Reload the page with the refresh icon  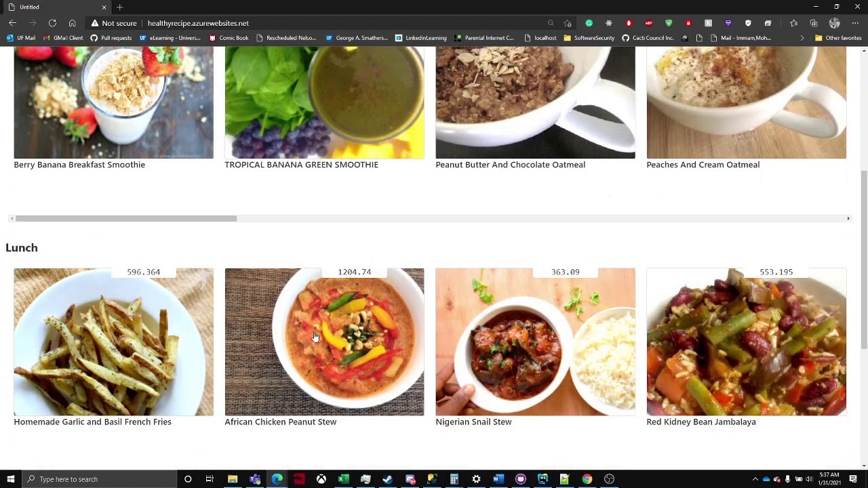click(x=52, y=23)
